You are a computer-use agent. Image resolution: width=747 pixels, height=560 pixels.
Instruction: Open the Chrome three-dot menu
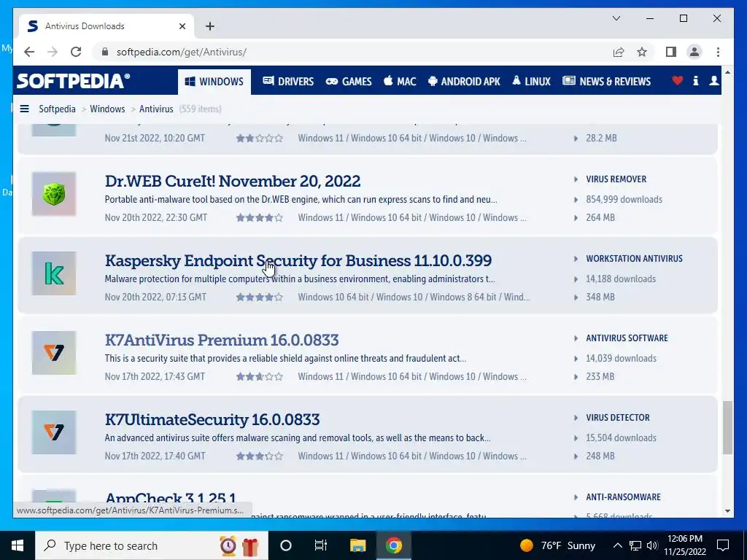pyautogui.click(x=718, y=52)
